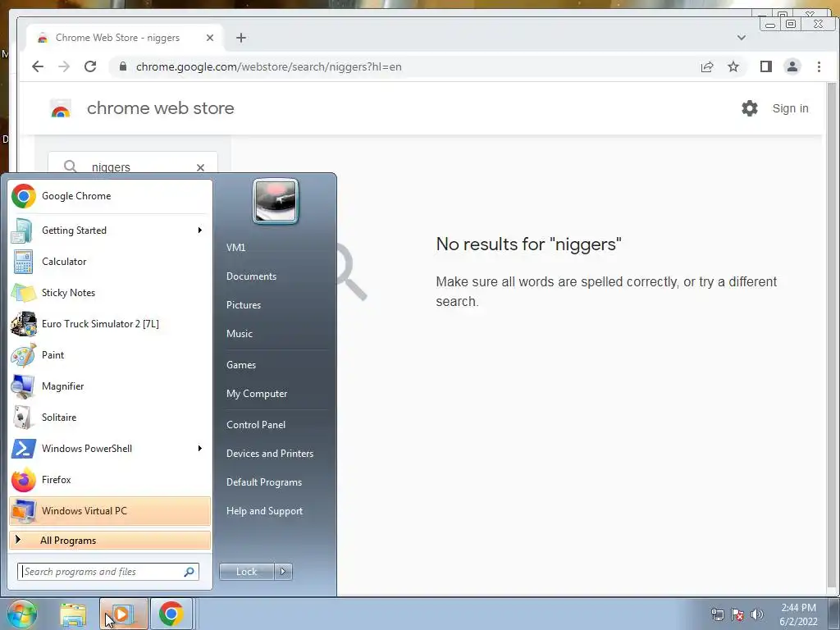Viewport: 840px width, 630px height.
Task: View site information via the padlock icon
Action: (123, 66)
